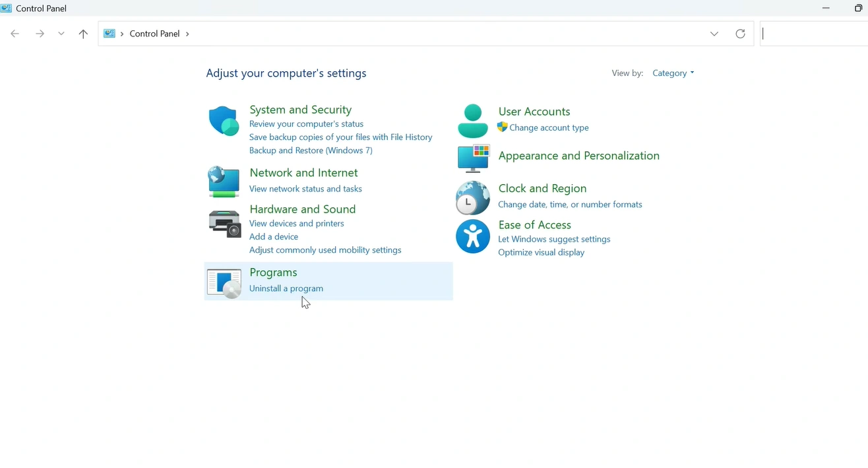This screenshot has height=468, width=868.
Task: Click the User Accounts person icon
Action: point(473,121)
